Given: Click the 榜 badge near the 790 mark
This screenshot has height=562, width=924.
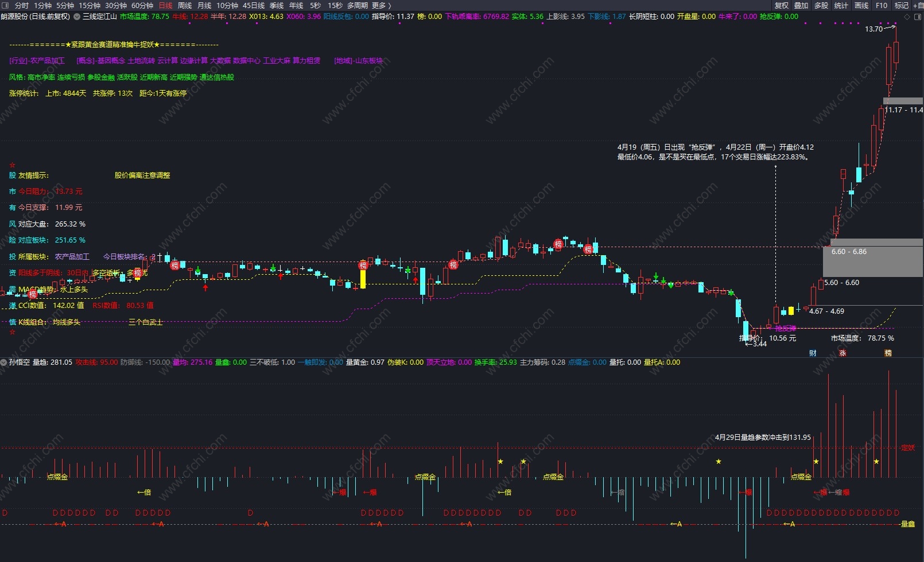Looking at the screenshot, I should (453, 264).
